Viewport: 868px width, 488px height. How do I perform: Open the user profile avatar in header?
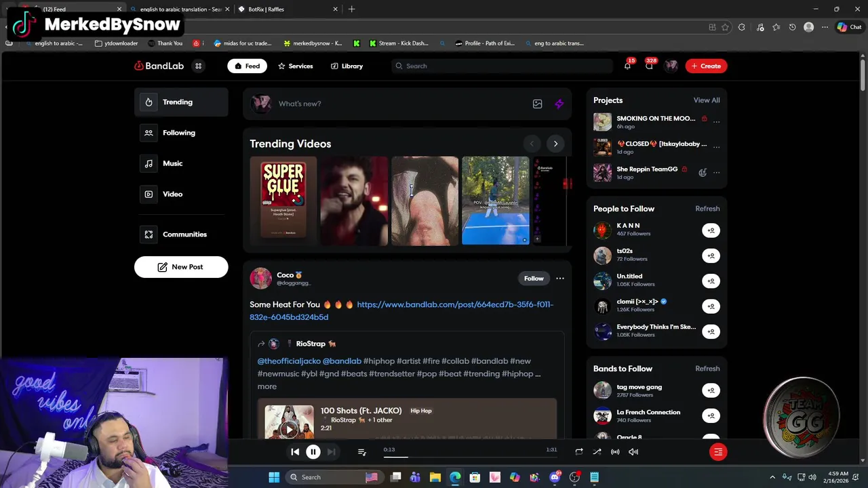click(671, 66)
